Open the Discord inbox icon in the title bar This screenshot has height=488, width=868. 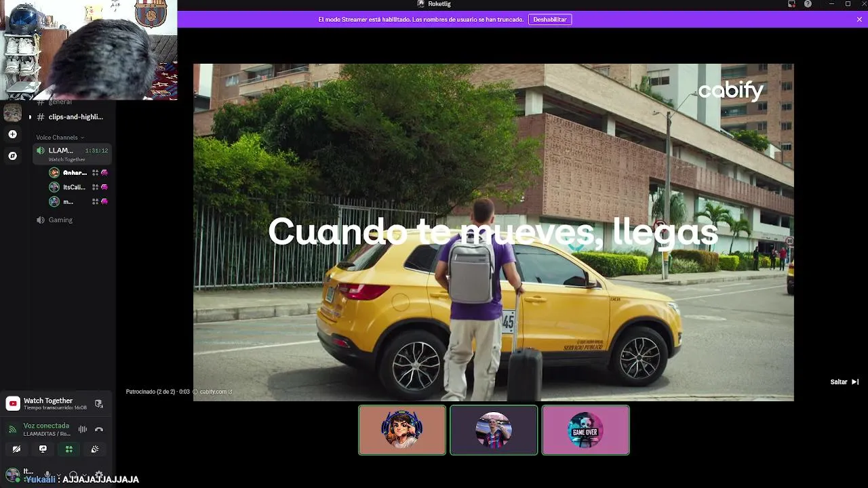click(791, 4)
